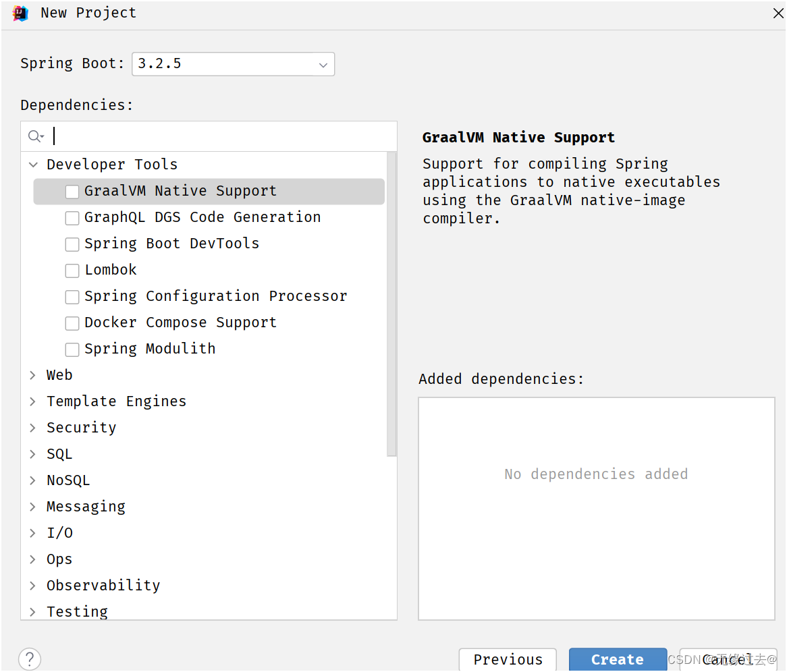The image size is (787, 672).
Task: Expand the Template Engines section
Action: point(32,401)
